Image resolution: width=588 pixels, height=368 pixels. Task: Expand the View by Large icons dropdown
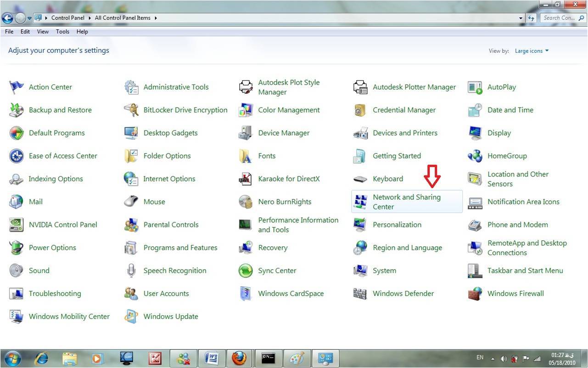(x=532, y=51)
